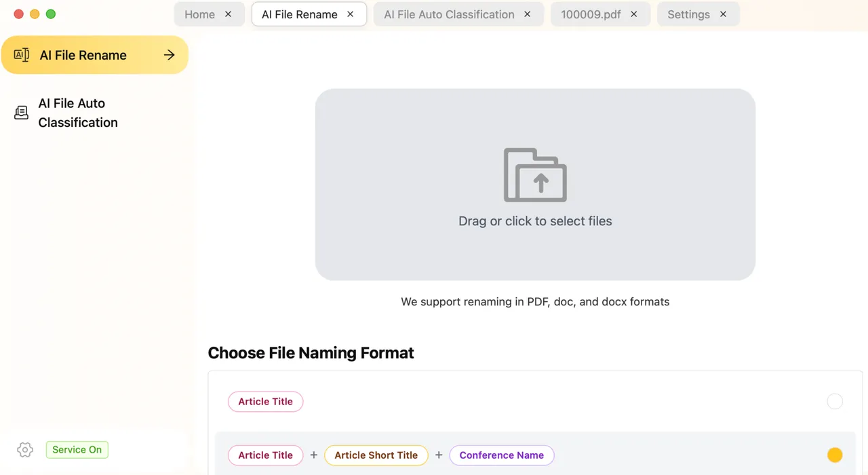Close the AI File Auto Classification tab
The width and height of the screenshot is (868, 475).
click(x=528, y=14)
